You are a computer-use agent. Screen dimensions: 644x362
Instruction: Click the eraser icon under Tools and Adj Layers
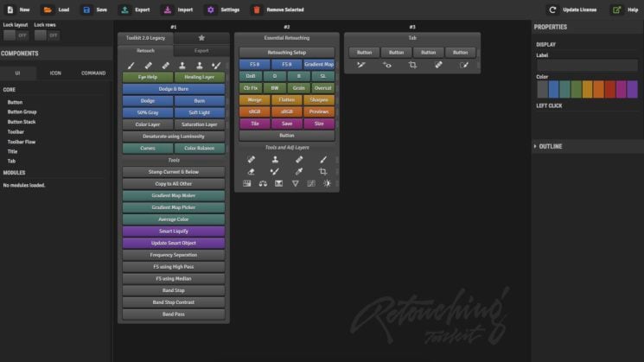point(251,172)
